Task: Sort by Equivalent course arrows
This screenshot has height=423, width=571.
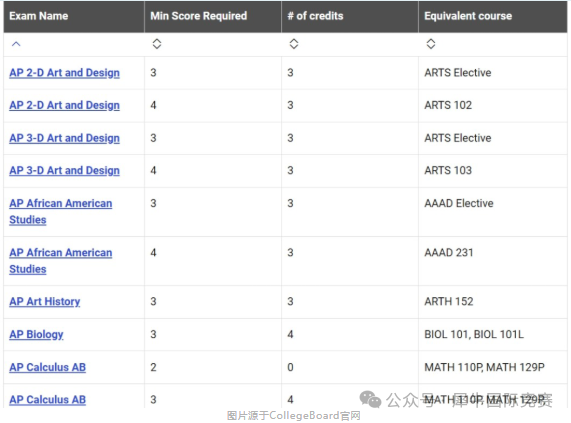Action: [431, 44]
